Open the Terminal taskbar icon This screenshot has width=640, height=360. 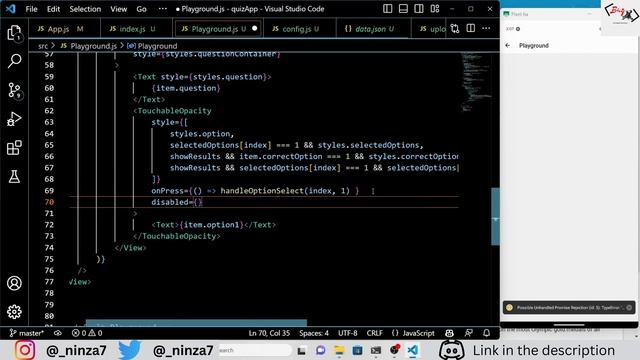(x=376, y=350)
